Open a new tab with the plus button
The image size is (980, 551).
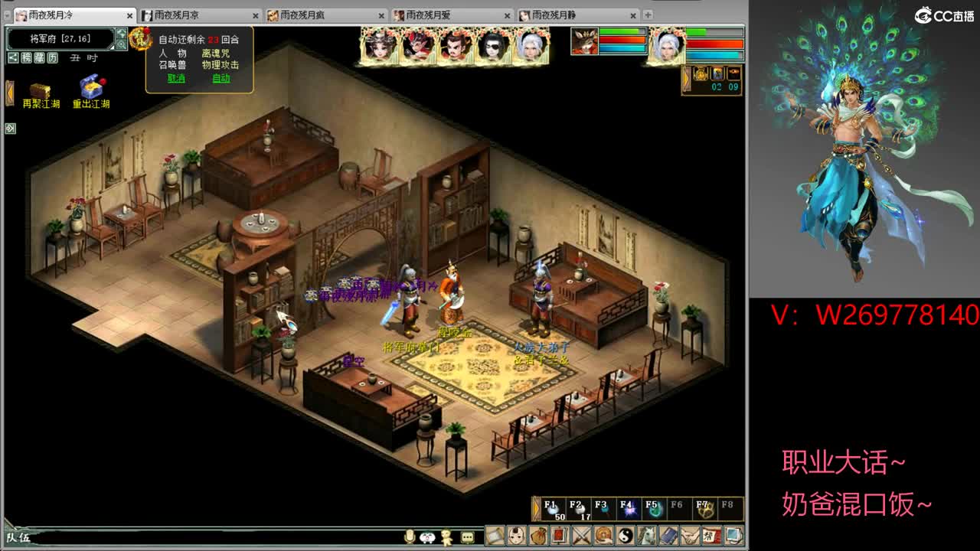(648, 15)
